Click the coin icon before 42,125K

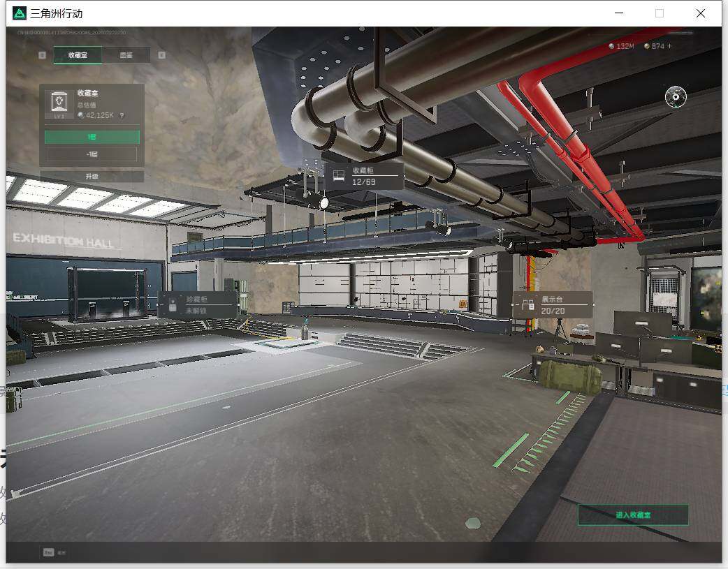click(81, 115)
